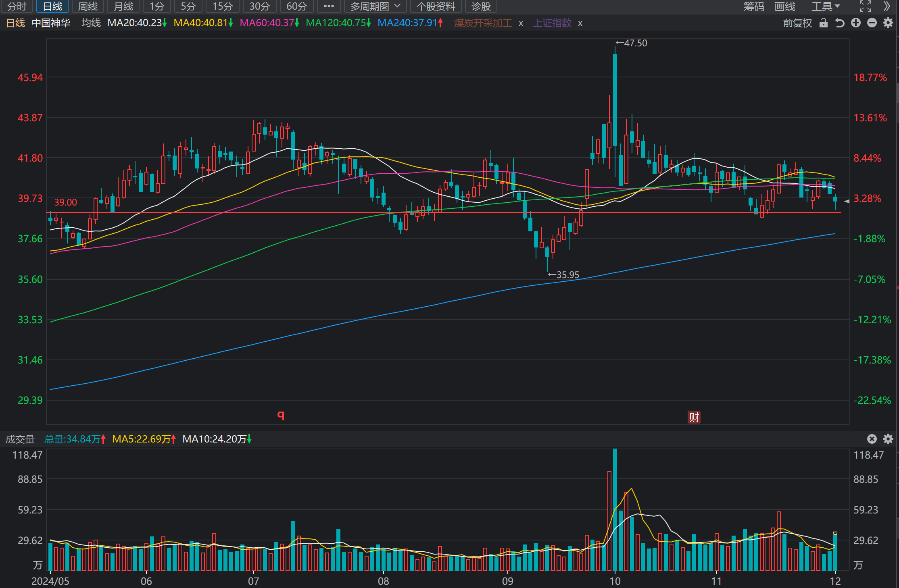Click the red q event marker

click(281, 414)
